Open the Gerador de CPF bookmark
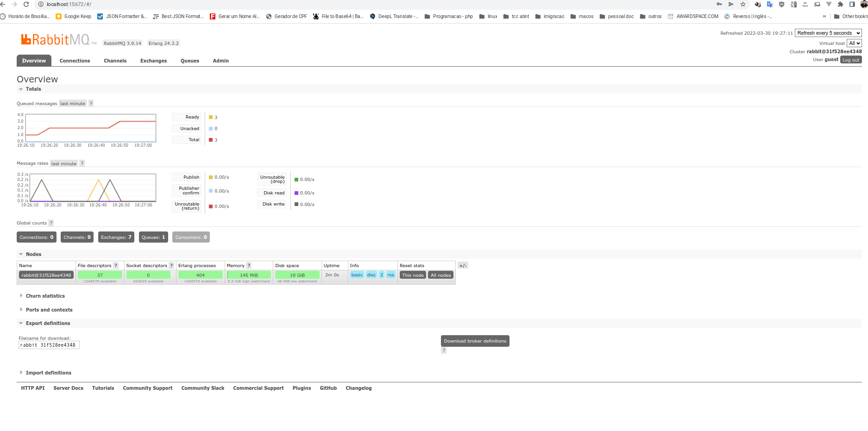 [286, 16]
